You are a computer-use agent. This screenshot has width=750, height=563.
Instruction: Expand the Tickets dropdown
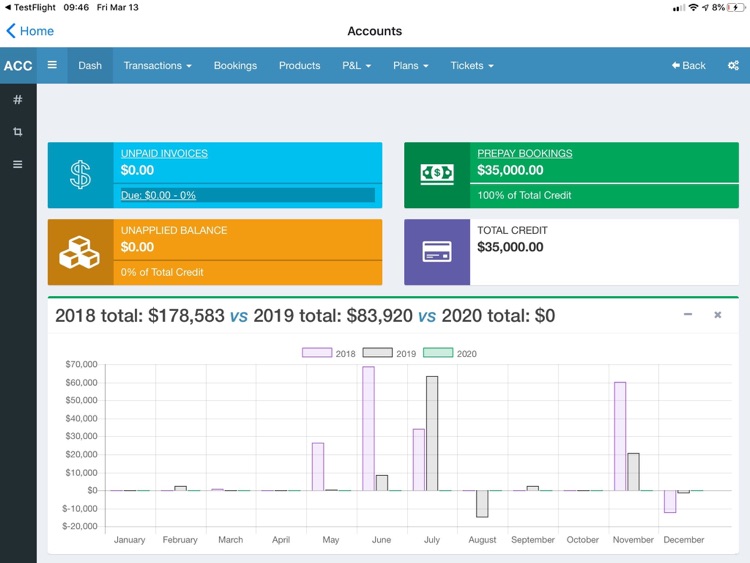472,66
